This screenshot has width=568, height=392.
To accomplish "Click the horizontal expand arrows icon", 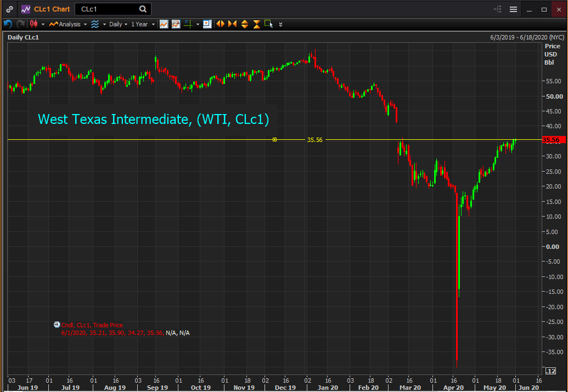I will coord(220,24).
